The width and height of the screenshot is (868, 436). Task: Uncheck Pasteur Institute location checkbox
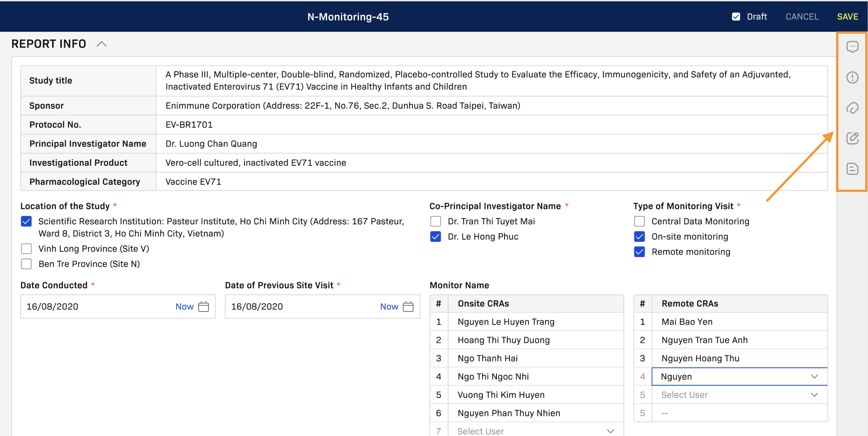click(x=27, y=221)
